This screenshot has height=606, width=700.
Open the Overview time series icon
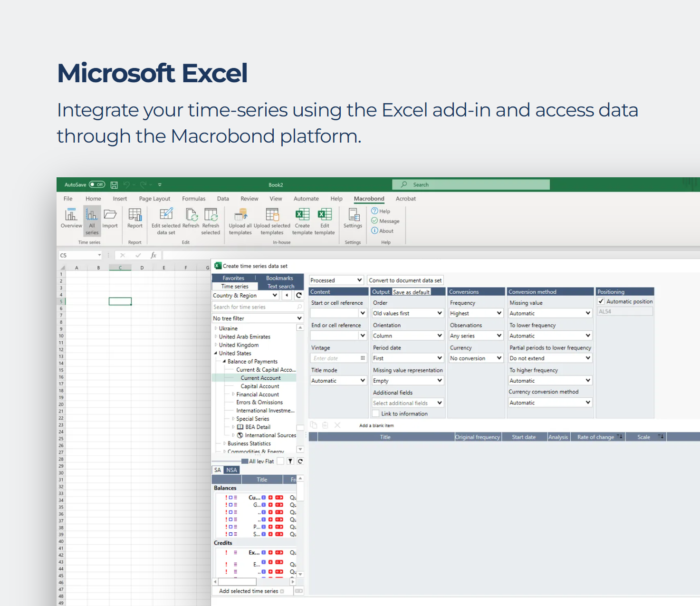(x=71, y=219)
